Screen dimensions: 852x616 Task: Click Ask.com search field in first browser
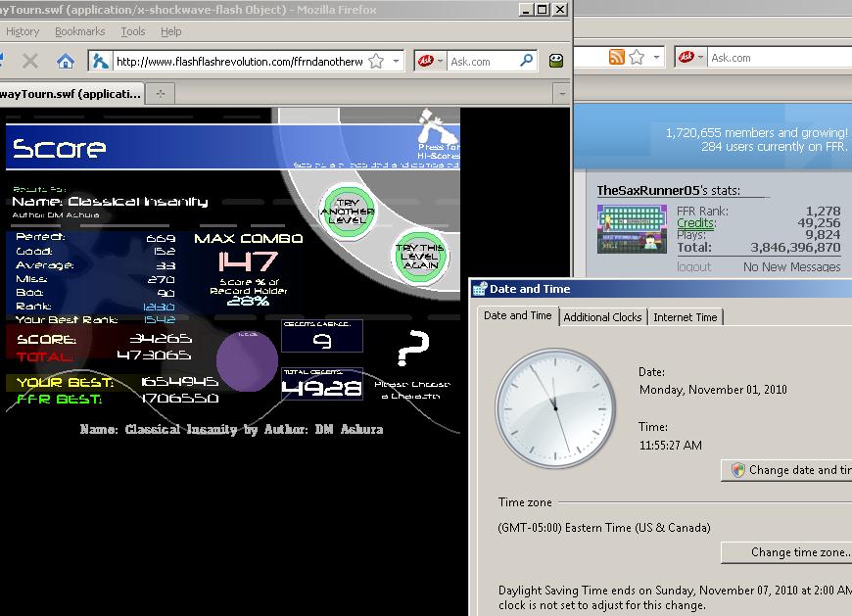click(483, 62)
